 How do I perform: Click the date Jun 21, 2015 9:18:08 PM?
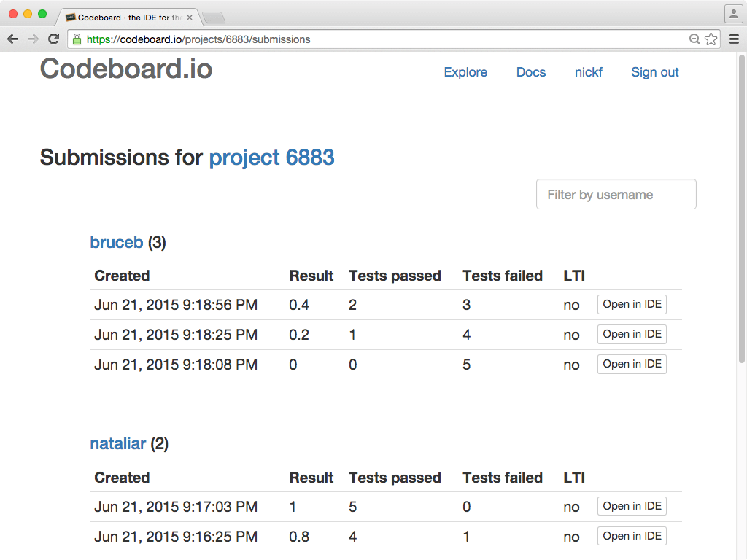(176, 365)
